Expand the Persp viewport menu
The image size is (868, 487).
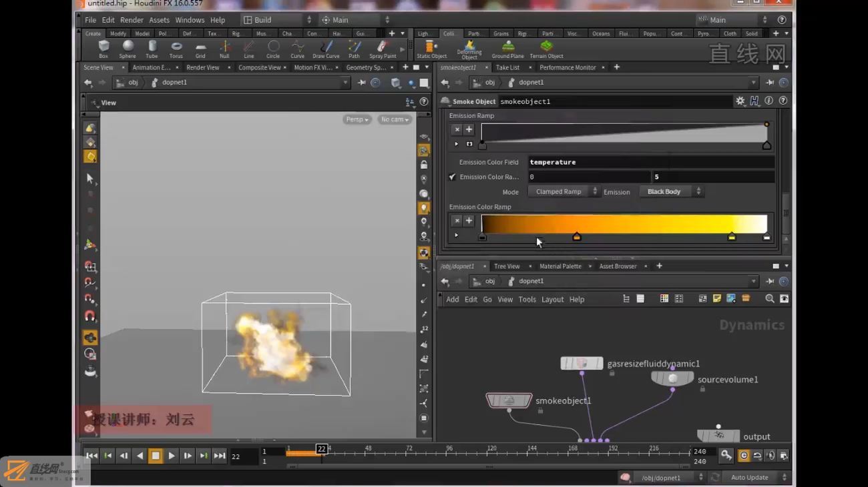[357, 119]
